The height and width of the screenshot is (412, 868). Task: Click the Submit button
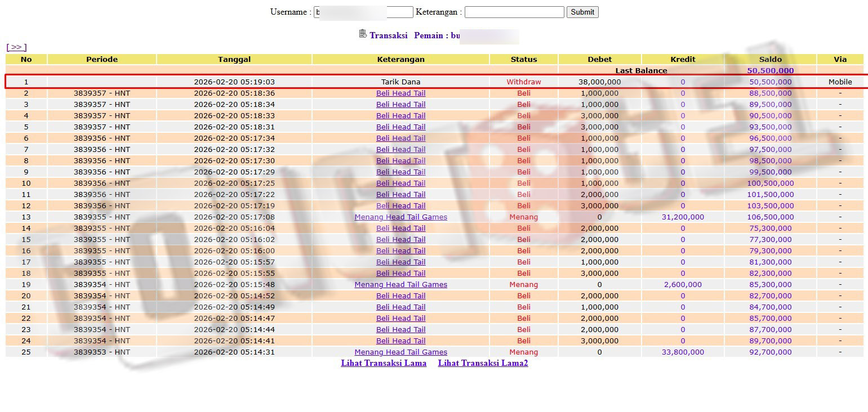(x=582, y=12)
